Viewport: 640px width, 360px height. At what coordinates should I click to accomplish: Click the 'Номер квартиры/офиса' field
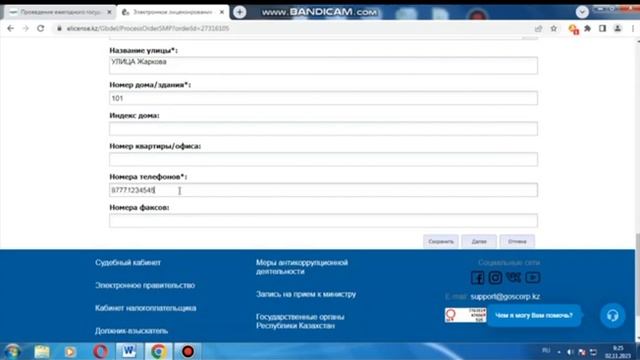click(323, 159)
